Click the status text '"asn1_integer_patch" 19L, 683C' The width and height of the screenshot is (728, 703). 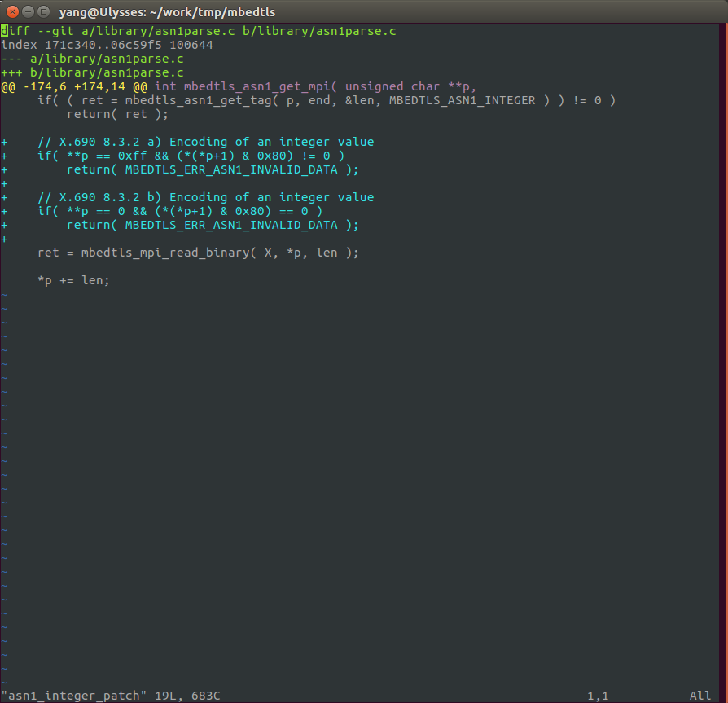click(111, 696)
